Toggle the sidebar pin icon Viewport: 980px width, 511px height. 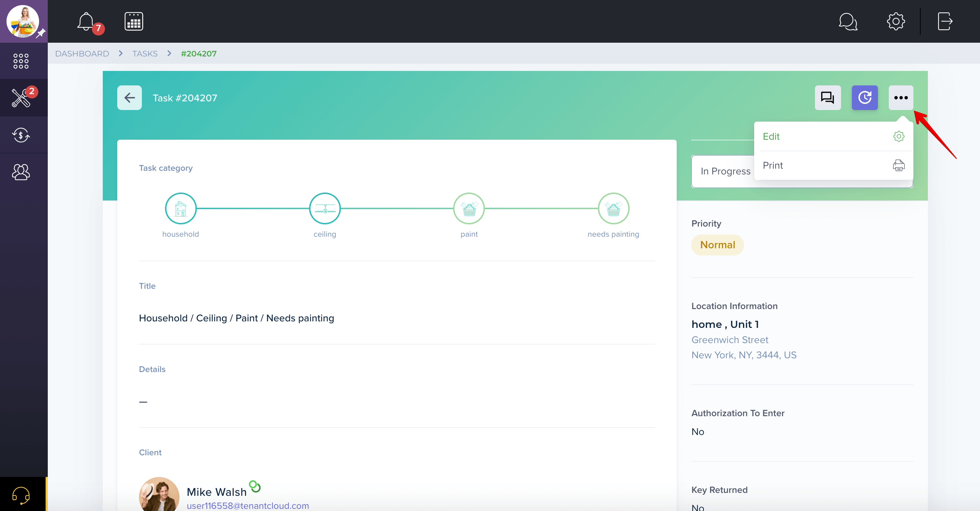point(41,34)
